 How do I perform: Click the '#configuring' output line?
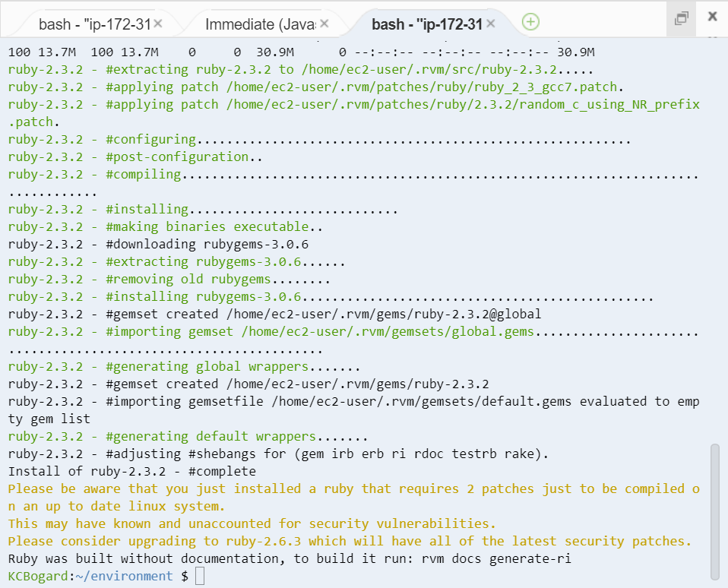(319, 139)
